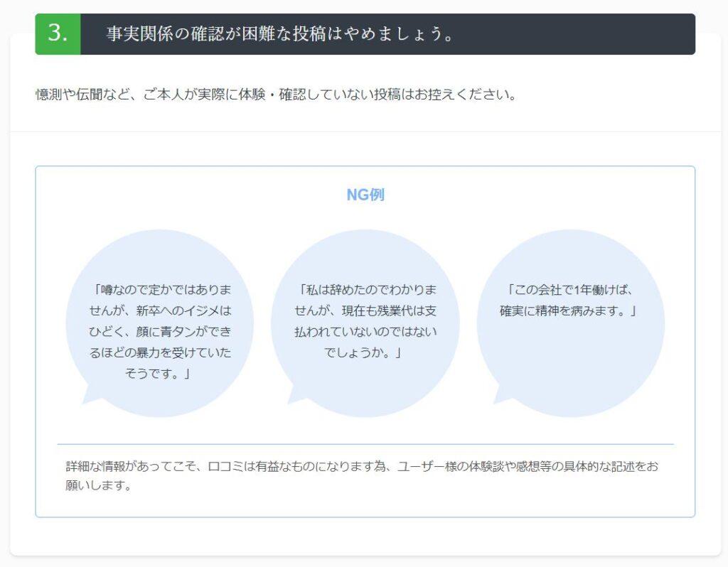Click the speech bubble starting 'この会社で1年働けば'

[571, 323]
